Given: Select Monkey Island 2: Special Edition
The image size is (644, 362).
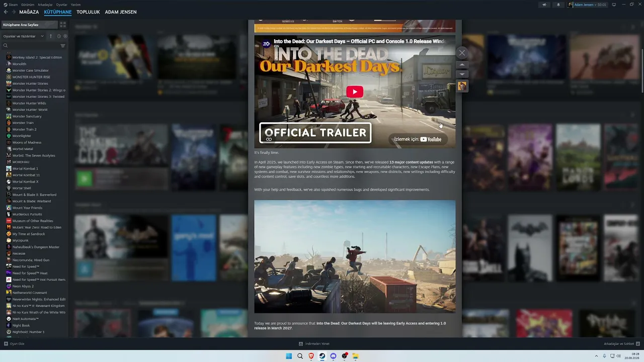Looking at the screenshot, I should click(37, 57).
